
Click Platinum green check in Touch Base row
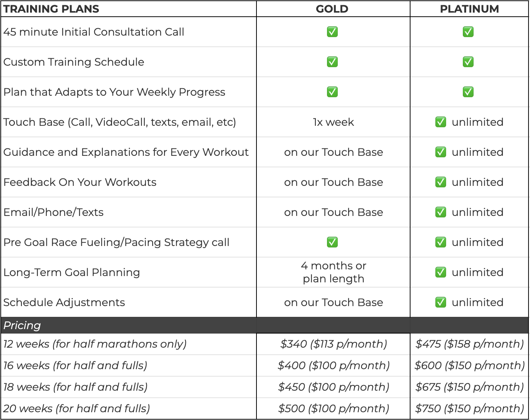point(441,122)
